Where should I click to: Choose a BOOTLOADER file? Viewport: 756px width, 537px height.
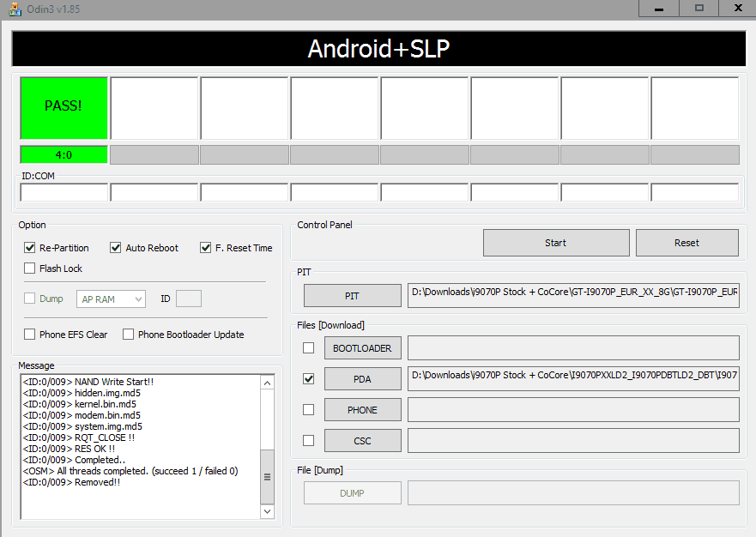363,348
